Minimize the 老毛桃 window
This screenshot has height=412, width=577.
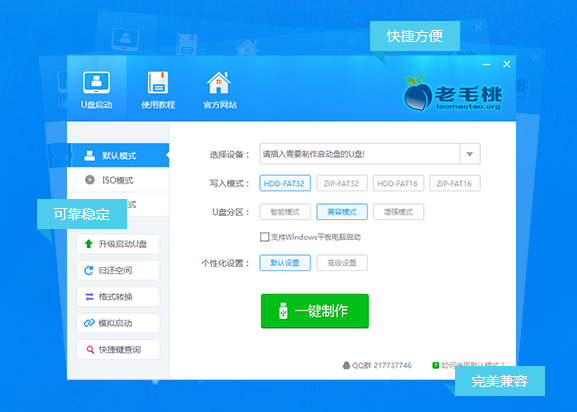coord(486,64)
